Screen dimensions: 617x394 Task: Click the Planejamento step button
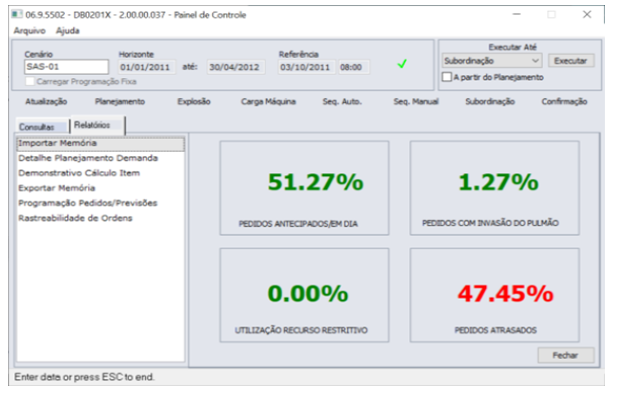click(120, 102)
